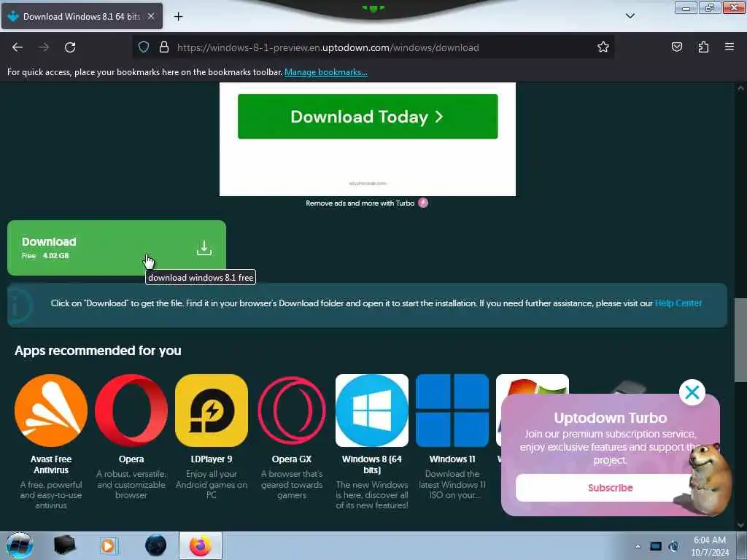Show hidden system tray icons arrow

tap(638, 546)
